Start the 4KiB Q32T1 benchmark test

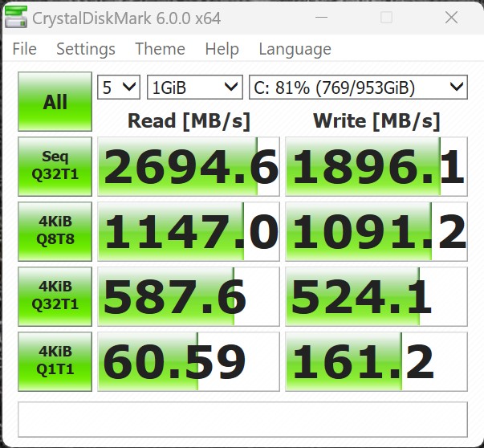click(x=55, y=297)
